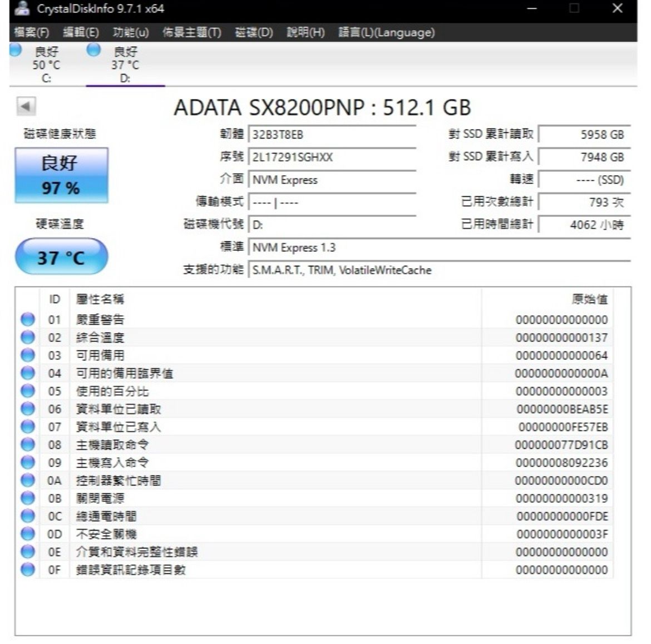Click the 37 °C temperature button
651x644 pixels.
pos(61,257)
